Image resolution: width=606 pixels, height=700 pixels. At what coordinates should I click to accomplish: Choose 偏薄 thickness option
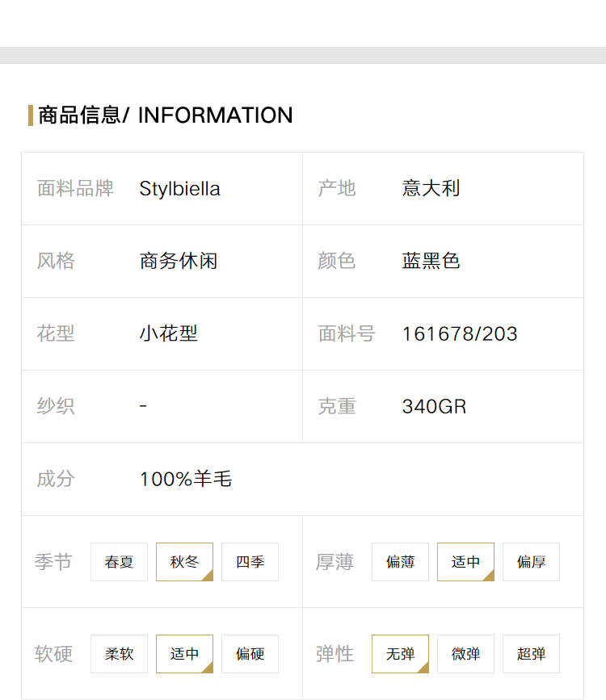(x=400, y=562)
